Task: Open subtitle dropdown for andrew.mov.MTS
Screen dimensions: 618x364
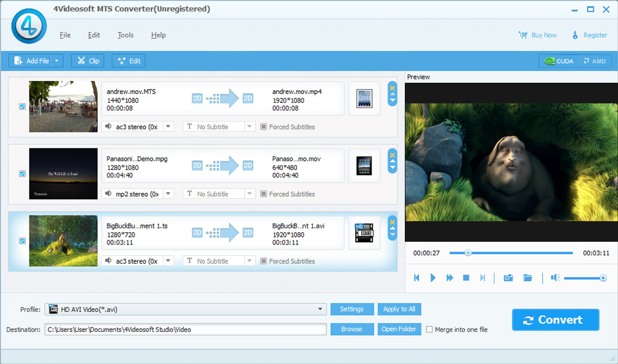Action: point(250,127)
